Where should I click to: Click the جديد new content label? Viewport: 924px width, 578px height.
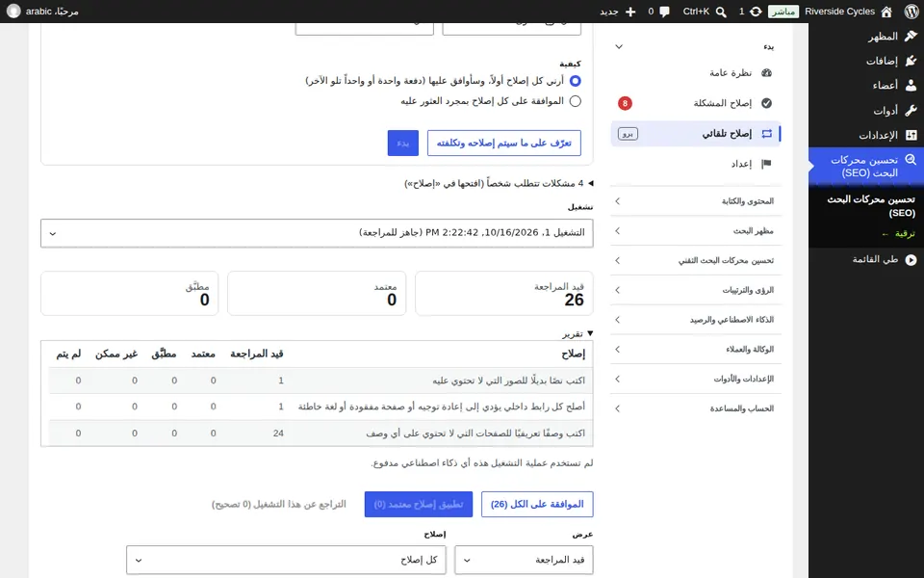coord(608,12)
